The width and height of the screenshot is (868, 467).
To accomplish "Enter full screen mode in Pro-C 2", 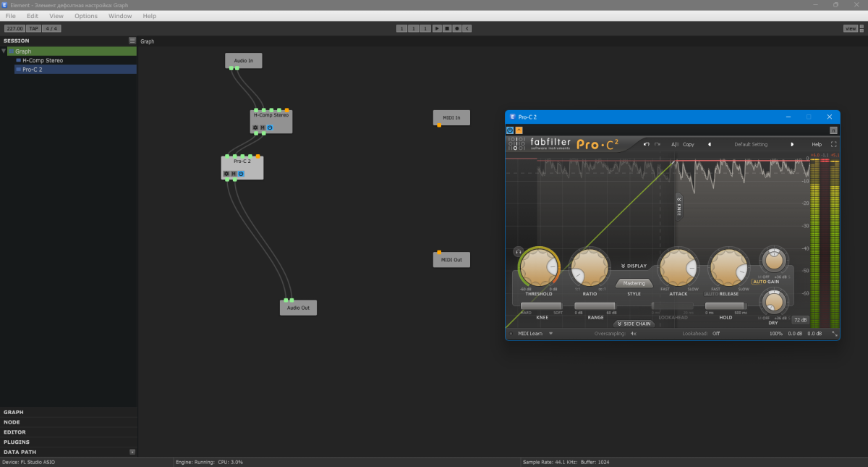I will coord(833,144).
